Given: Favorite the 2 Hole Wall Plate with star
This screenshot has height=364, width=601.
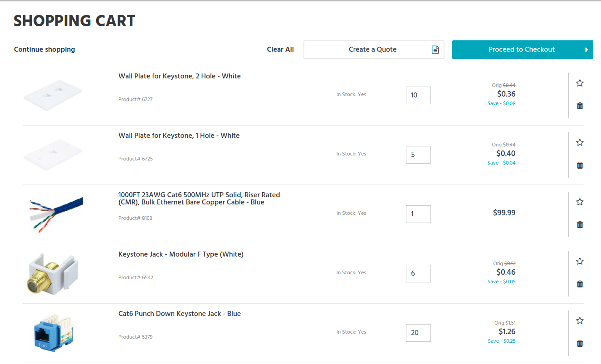Looking at the screenshot, I should (580, 83).
